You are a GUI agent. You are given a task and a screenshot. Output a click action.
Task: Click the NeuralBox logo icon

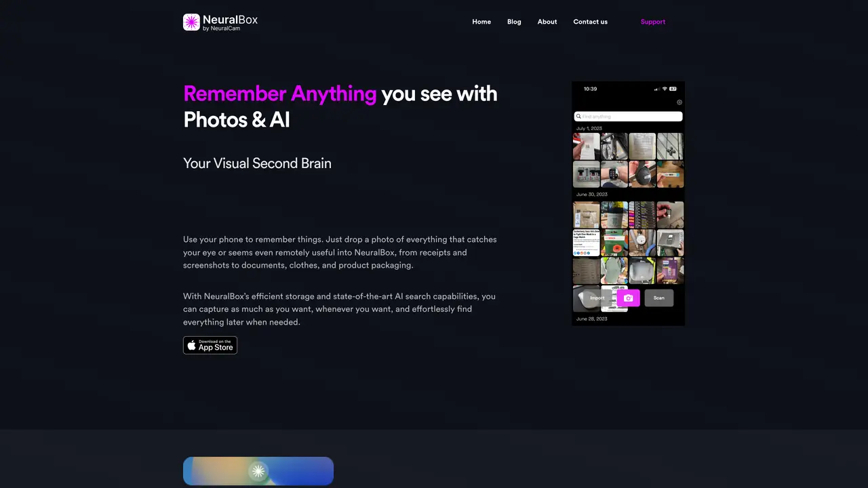click(191, 22)
